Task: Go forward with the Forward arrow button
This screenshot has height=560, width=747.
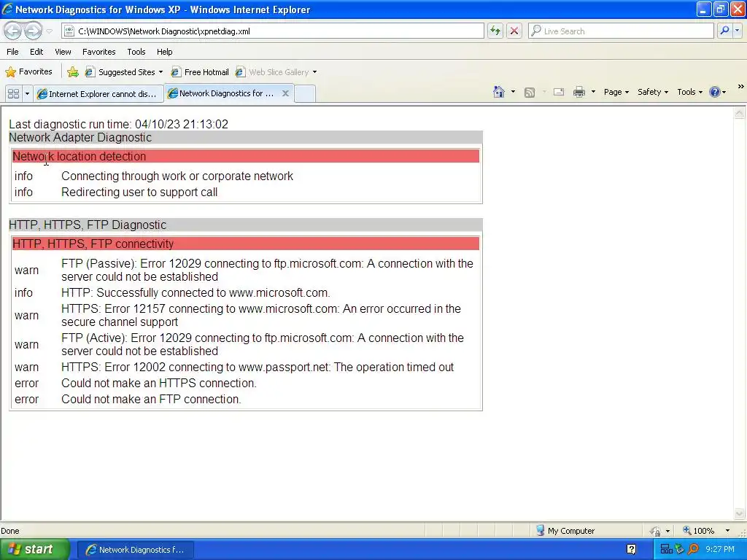Action: [x=33, y=31]
